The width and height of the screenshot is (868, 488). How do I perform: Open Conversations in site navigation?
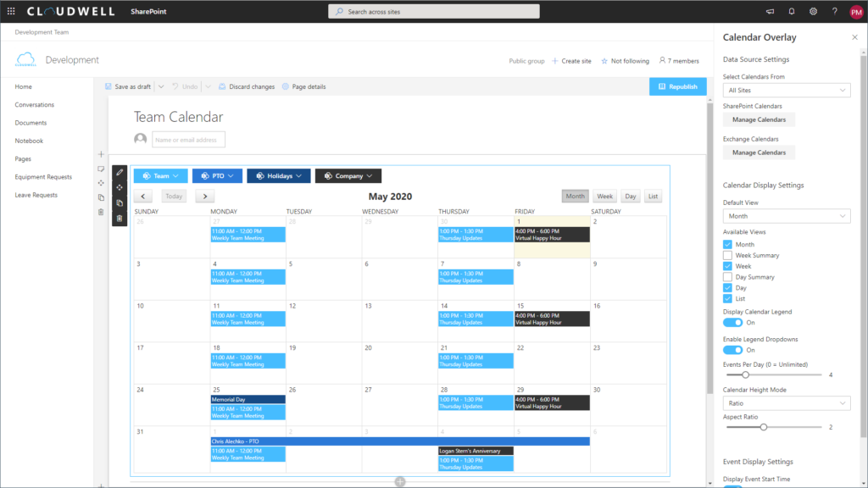tap(34, 104)
